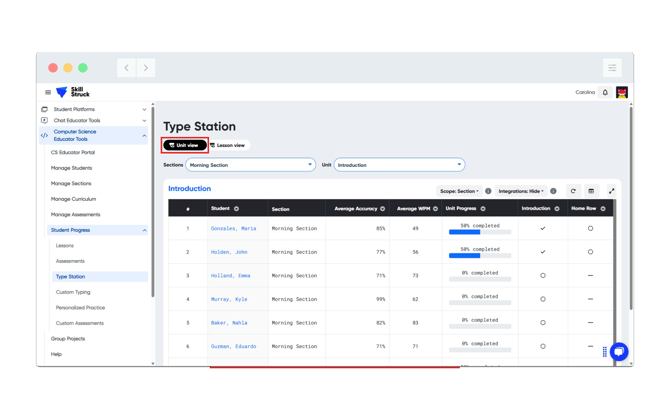
Task: Switch to Lesson view
Action: [229, 145]
